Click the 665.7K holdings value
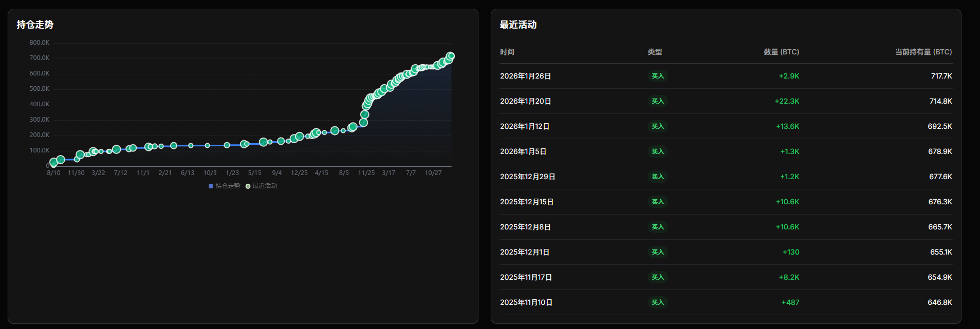This screenshot has height=329, width=980. (940, 227)
